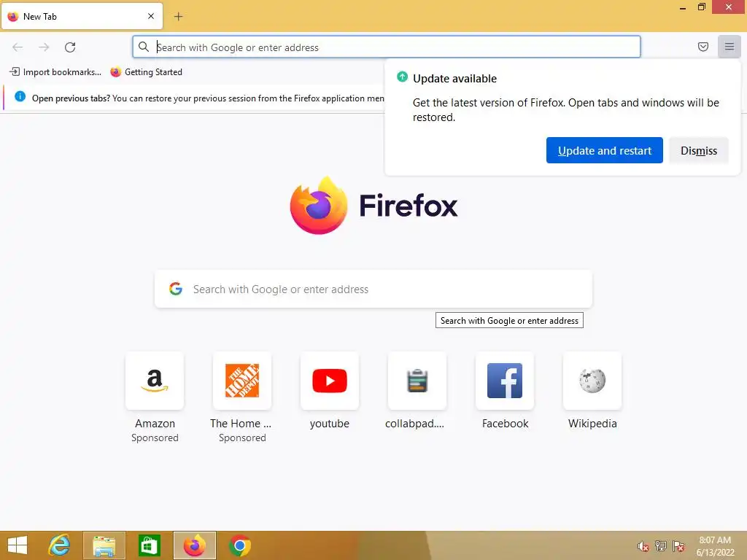
Task: Launch Google Chrome from taskbar
Action: (239, 545)
